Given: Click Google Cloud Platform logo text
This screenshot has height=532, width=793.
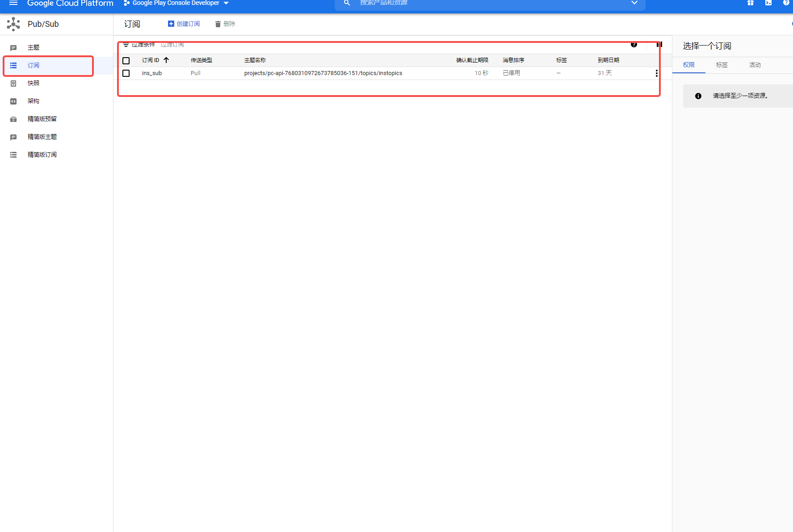Looking at the screenshot, I should (x=70, y=3).
